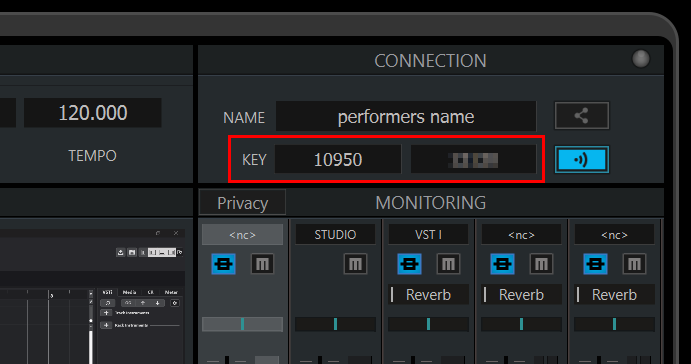Click the CONNECTION status LED indicator
Image resolution: width=691 pixels, height=364 pixels.
[641, 59]
